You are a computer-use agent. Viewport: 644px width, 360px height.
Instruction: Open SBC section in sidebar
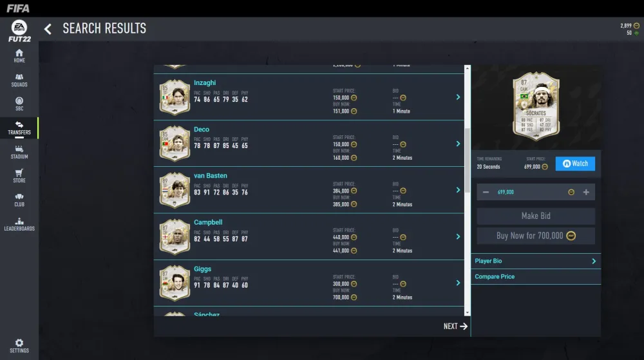pos(19,104)
